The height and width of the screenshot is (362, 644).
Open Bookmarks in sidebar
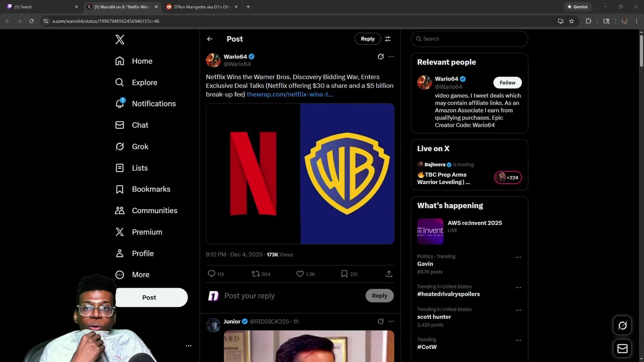(143, 189)
